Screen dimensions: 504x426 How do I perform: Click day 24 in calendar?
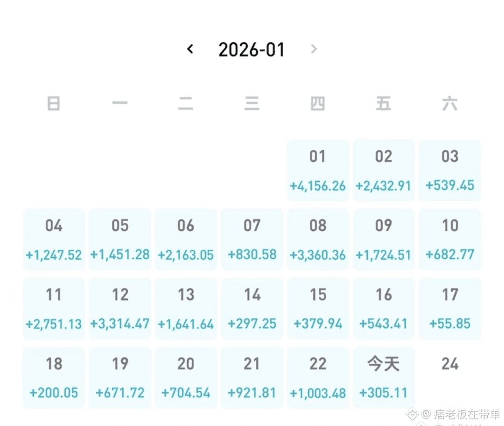pyautogui.click(x=450, y=364)
